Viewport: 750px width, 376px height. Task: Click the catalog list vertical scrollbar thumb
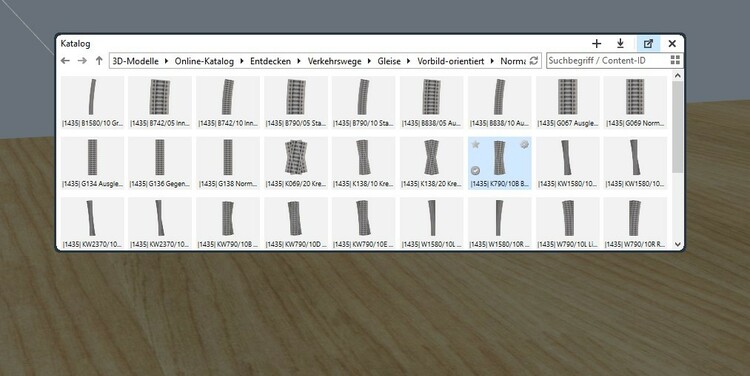click(x=677, y=127)
